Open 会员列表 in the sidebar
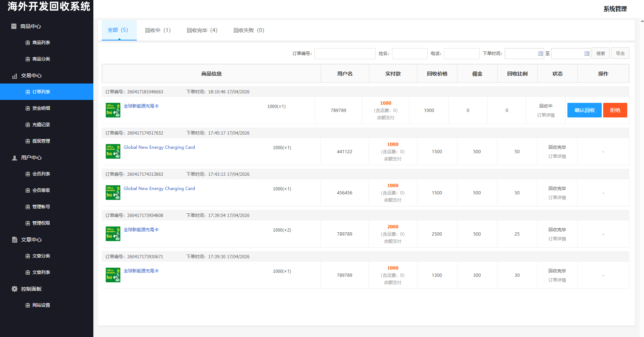Screen dimensions: 644x337 tap(41, 174)
